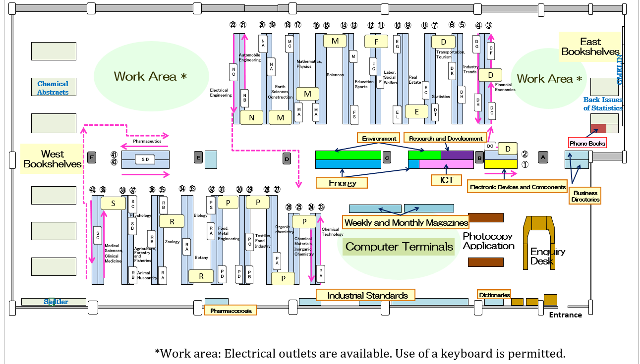This screenshot has width=640, height=364.
Task: Open the Back Issues of Statistics link
Action: tap(603, 104)
